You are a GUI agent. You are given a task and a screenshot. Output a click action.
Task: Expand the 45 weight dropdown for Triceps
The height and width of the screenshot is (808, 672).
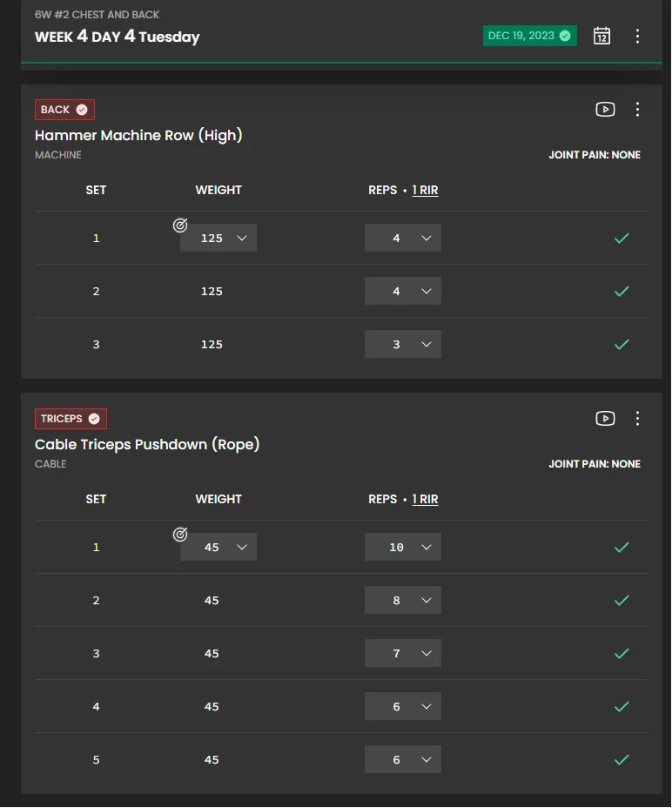point(218,547)
